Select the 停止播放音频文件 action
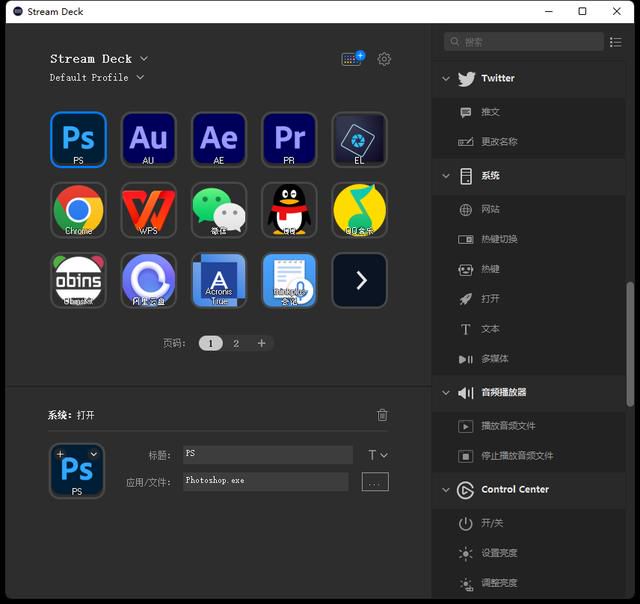The height and width of the screenshot is (604, 640). pyautogui.click(x=529, y=456)
